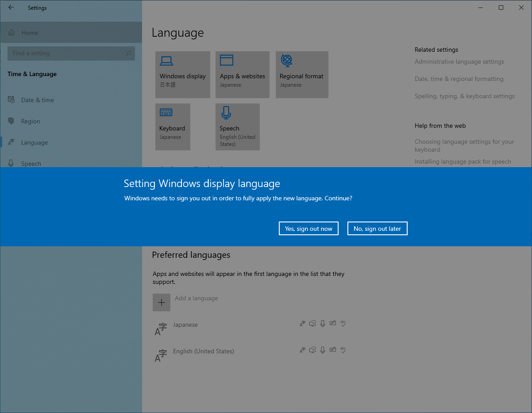Click the back arrow in Settings
This screenshot has height=413, width=532.
[x=11, y=8]
